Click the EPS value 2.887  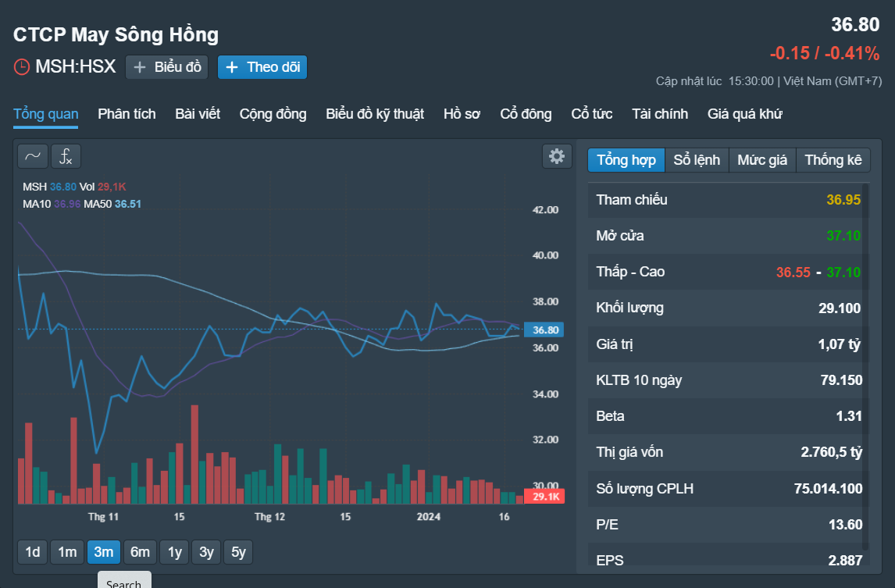[845, 561]
